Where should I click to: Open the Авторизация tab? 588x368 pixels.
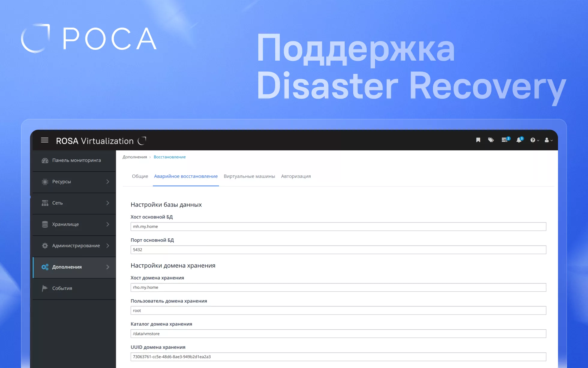pyautogui.click(x=296, y=176)
